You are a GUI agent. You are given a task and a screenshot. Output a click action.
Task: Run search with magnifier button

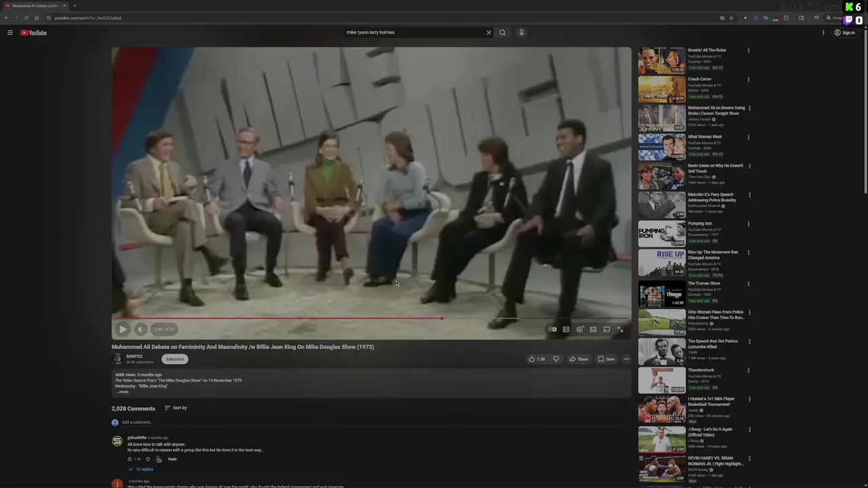click(502, 33)
